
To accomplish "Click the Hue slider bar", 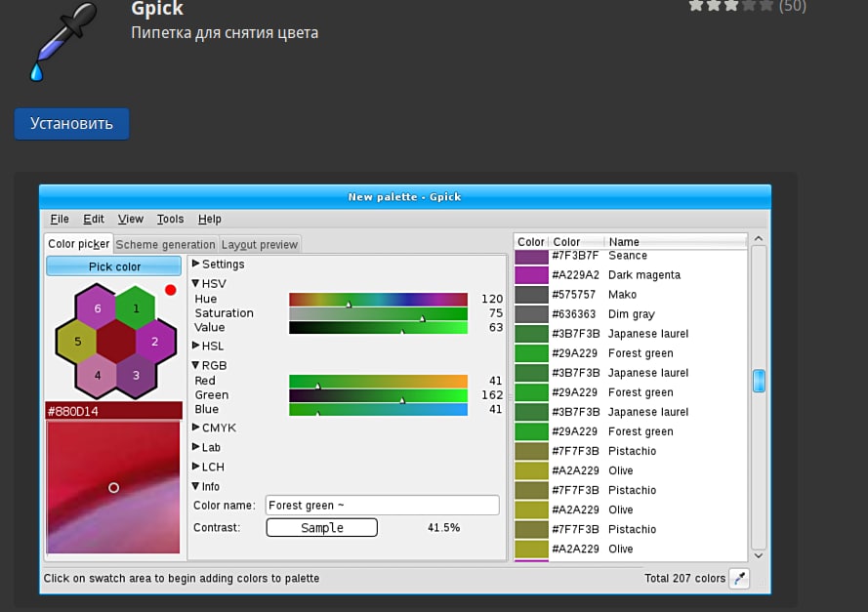I will point(378,300).
